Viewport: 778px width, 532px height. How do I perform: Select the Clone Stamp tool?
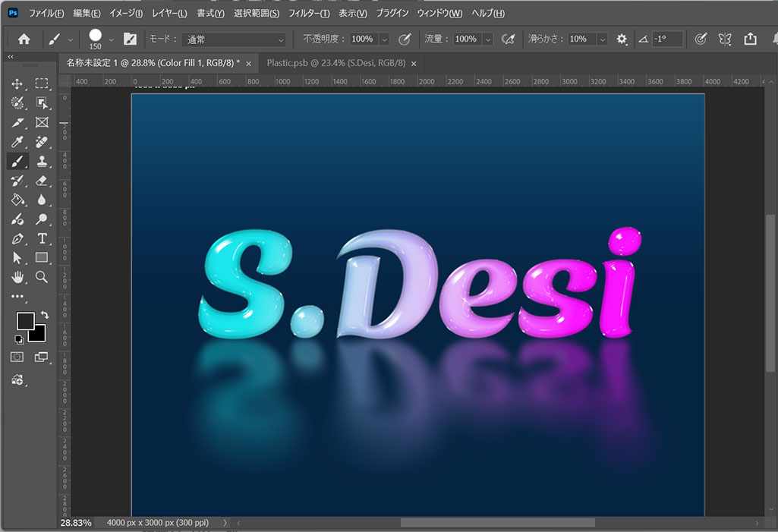click(x=42, y=161)
